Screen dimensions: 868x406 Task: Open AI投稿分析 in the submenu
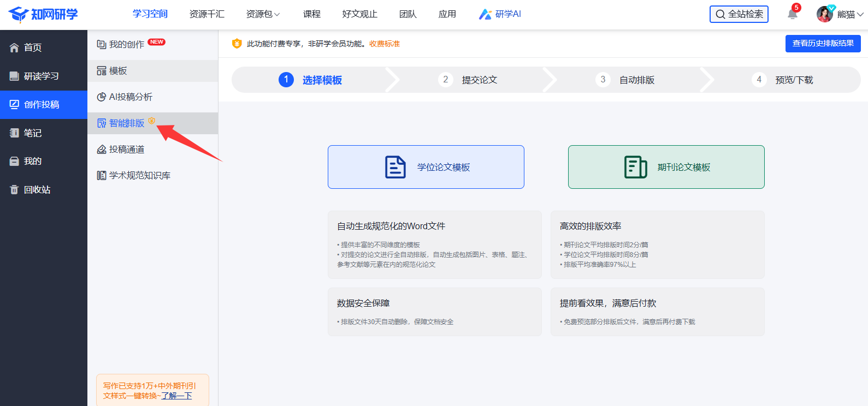point(130,97)
